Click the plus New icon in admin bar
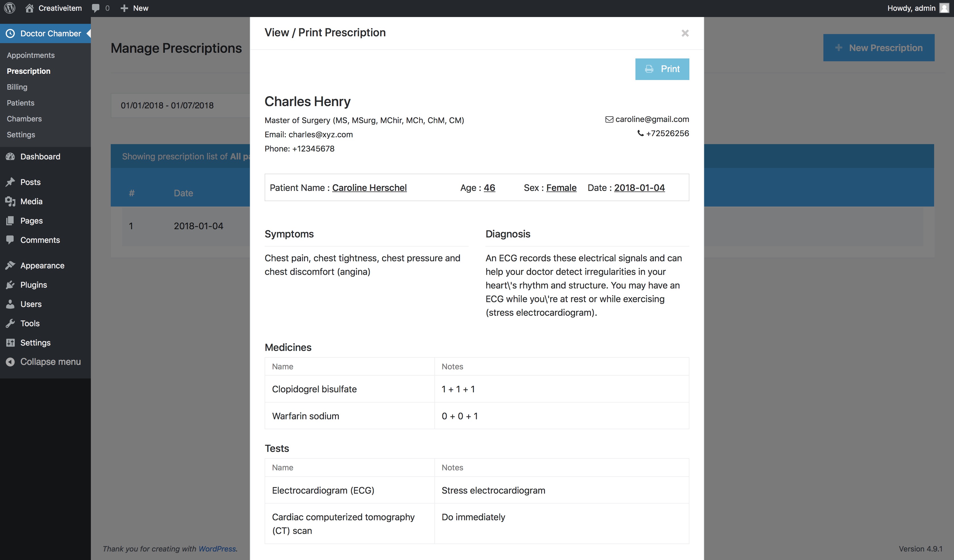This screenshot has width=954, height=560. 124,8
